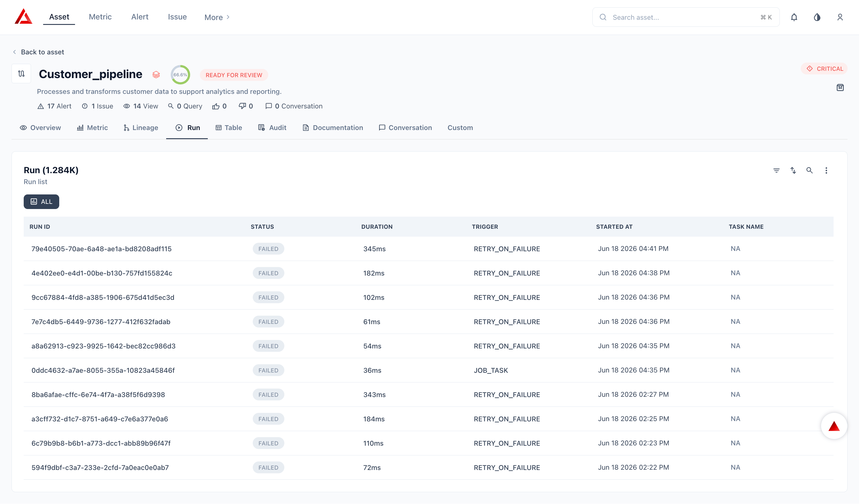
Task: Open the run list filter icon
Action: click(777, 171)
